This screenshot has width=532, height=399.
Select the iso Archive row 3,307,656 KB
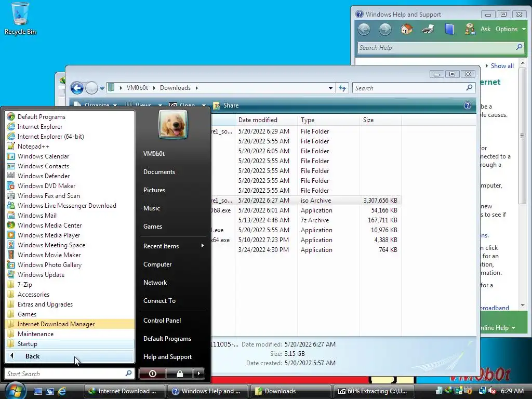pyautogui.click(x=305, y=201)
